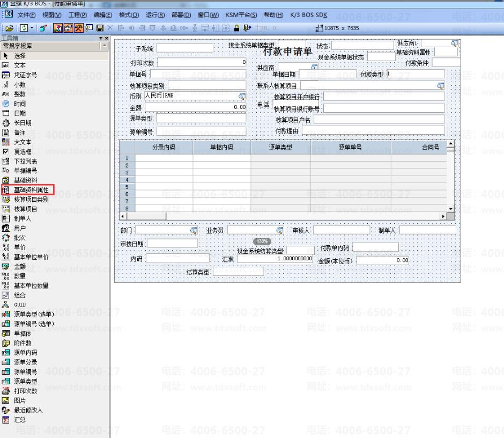The height and width of the screenshot is (438, 504).
Task: Click the grid horizontal scrollbar thumb
Action: pyautogui.click(x=146, y=216)
